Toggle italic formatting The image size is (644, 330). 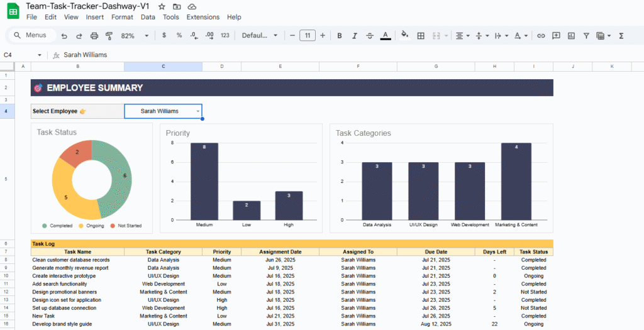355,36
